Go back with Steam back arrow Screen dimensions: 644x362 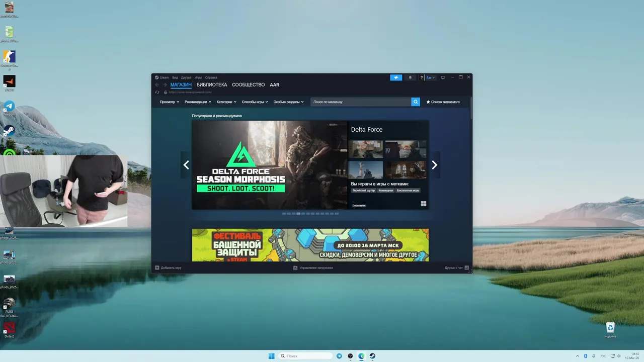[157, 85]
